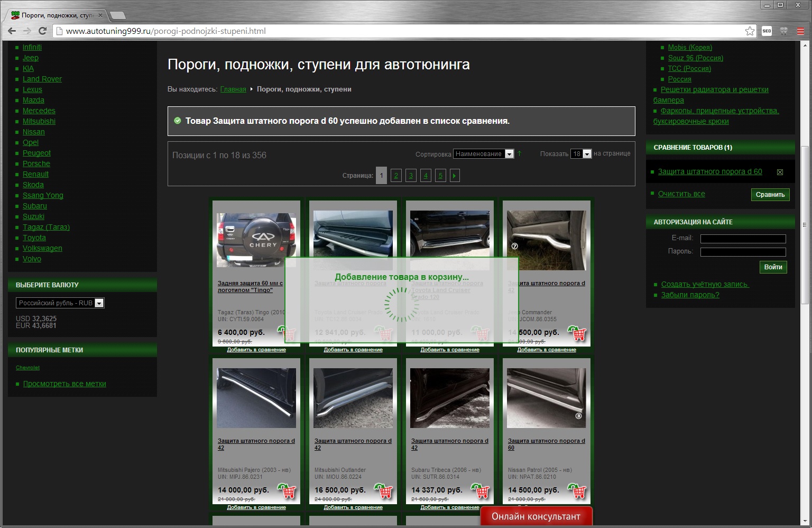Screen dimensions: 812x528
Task: Click the page vertical scrollbar
Action: point(804,225)
